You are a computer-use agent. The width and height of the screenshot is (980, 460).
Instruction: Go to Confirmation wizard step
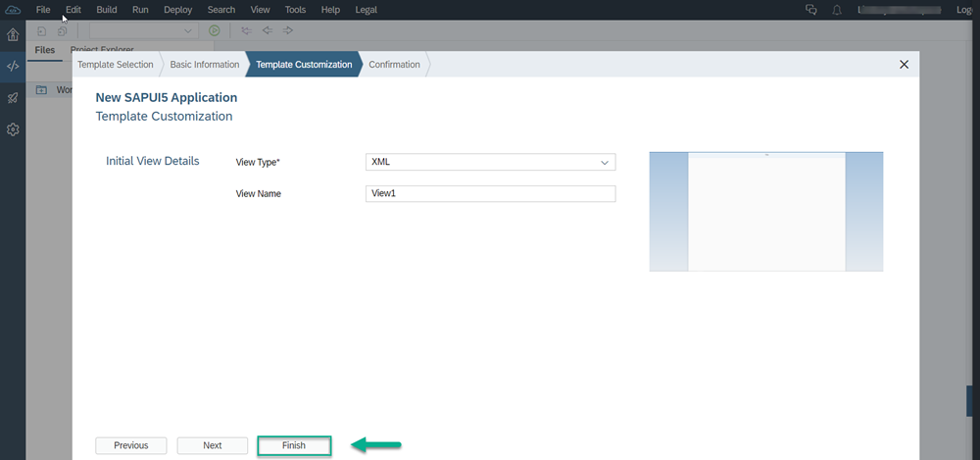point(394,65)
